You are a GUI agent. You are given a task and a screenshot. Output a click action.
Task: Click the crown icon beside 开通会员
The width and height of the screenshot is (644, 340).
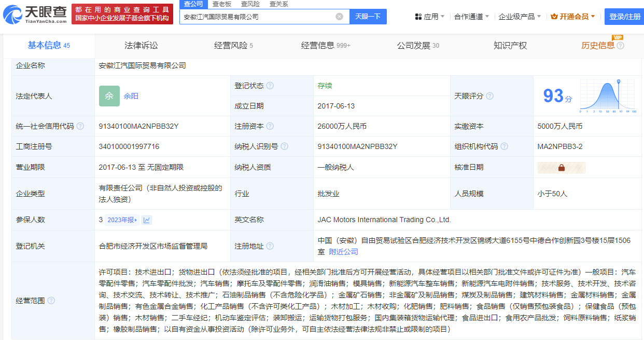[x=554, y=17]
